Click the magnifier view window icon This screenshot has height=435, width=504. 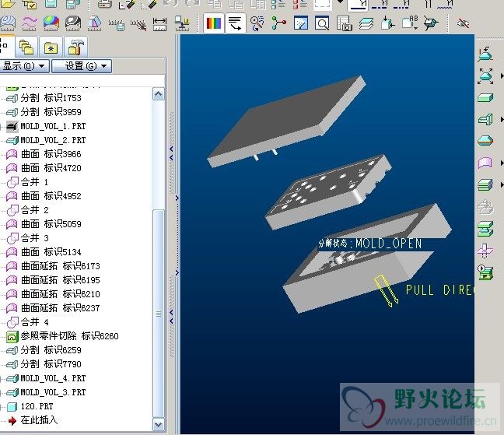(x=322, y=23)
